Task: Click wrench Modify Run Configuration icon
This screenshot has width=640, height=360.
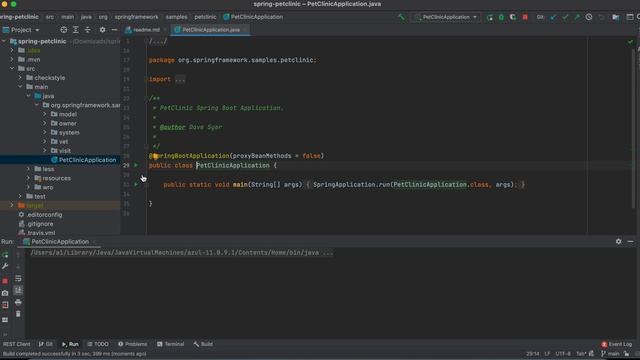Action: coord(5,266)
